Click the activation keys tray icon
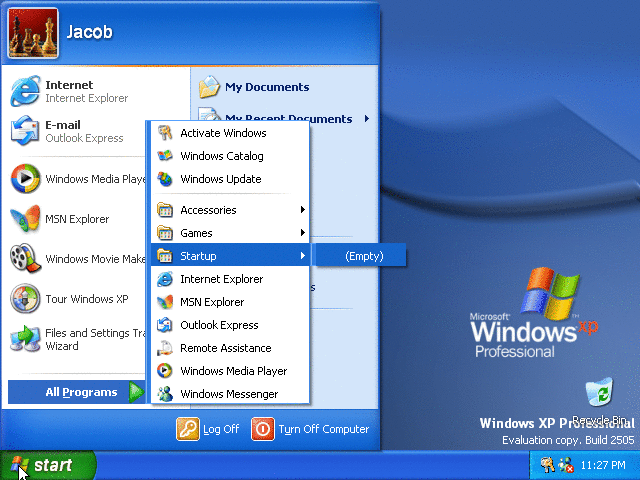This screenshot has width=640, height=480. tap(547, 465)
